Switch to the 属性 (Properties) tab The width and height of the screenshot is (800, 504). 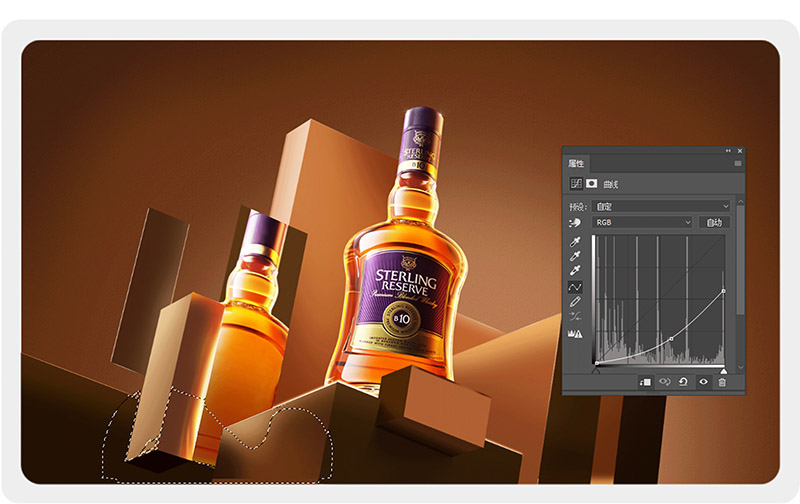pos(576,163)
